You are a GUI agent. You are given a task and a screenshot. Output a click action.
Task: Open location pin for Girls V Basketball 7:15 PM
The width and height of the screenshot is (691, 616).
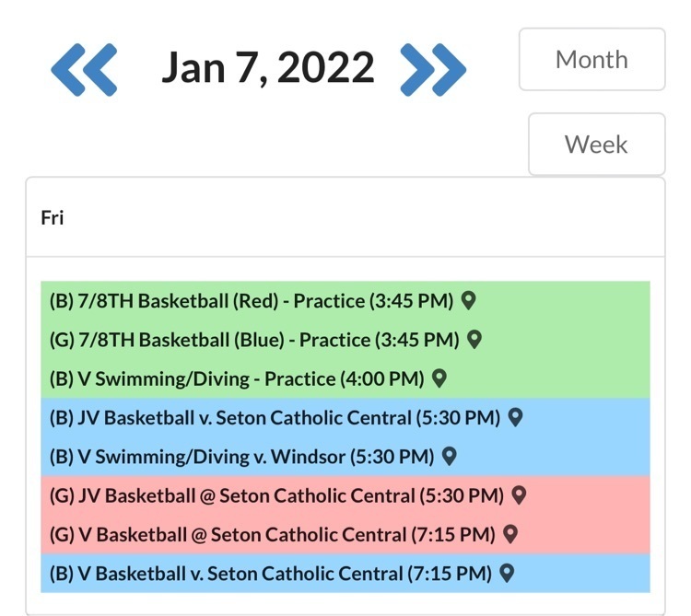(510, 534)
